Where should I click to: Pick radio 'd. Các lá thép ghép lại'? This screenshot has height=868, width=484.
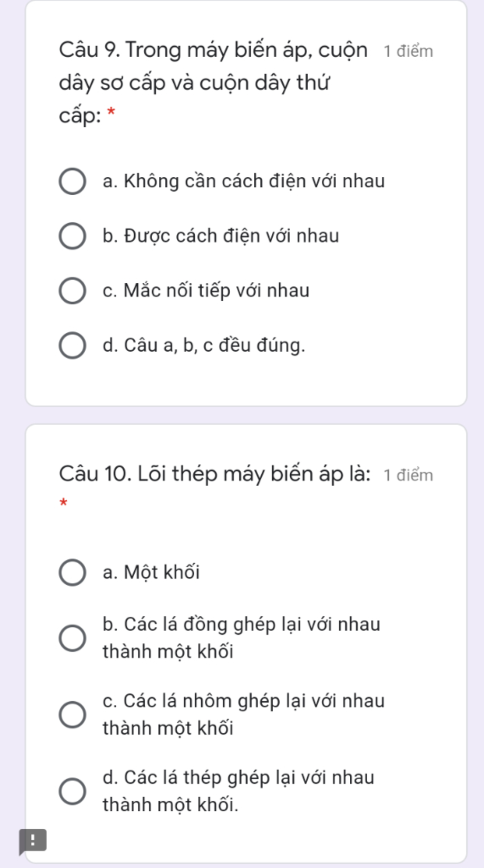(x=72, y=791)
